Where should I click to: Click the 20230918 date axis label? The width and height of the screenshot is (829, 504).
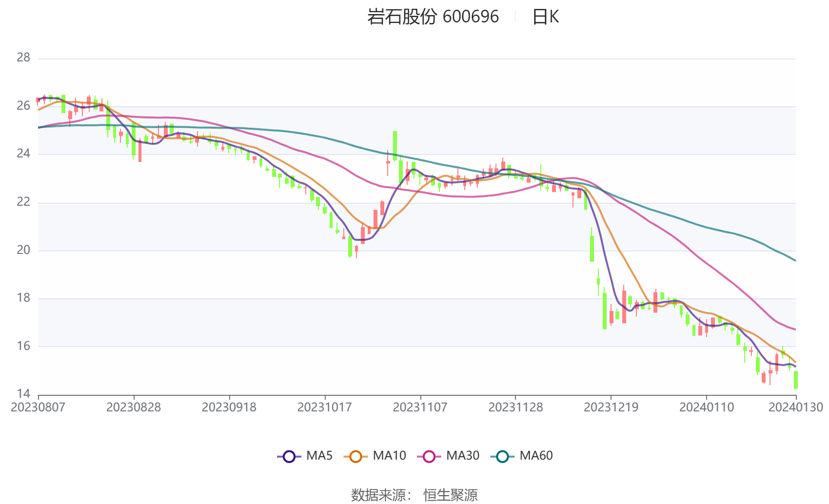[x=229, y=407]
